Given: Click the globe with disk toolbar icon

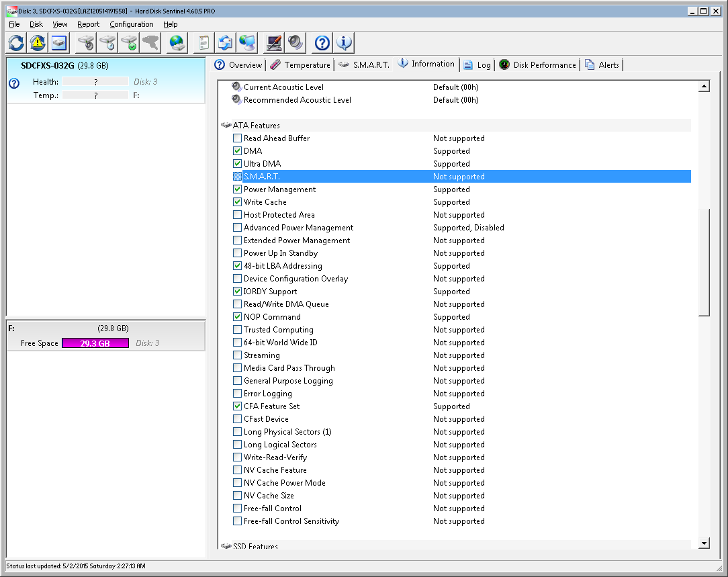Looking at the screenshot, I should point(177,43).
